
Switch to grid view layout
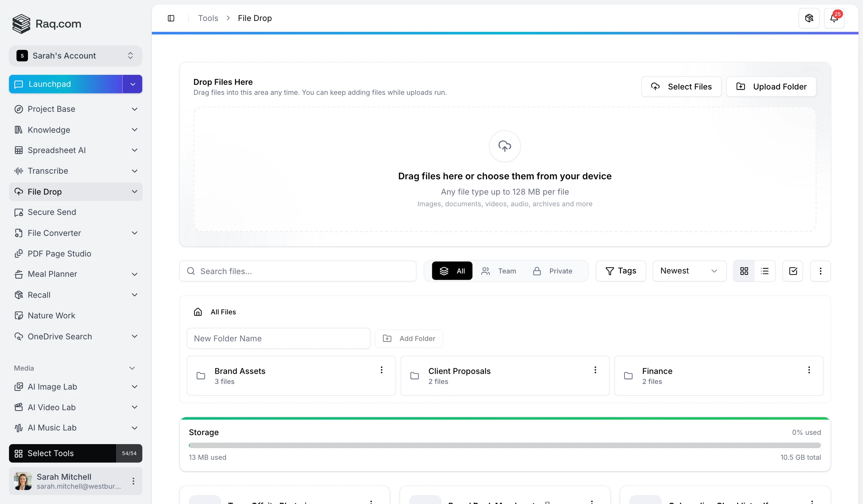click(x=744, y=271)
